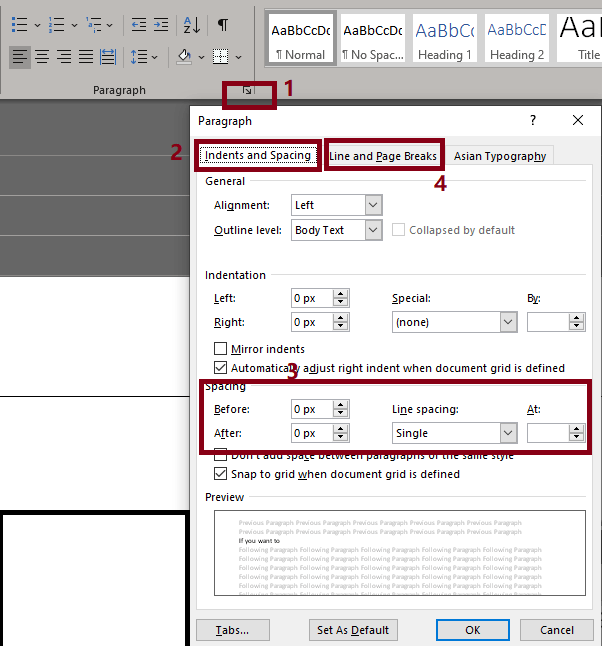
Task: Toggle Collapsed by default checkbox
Action: (398, 230)
